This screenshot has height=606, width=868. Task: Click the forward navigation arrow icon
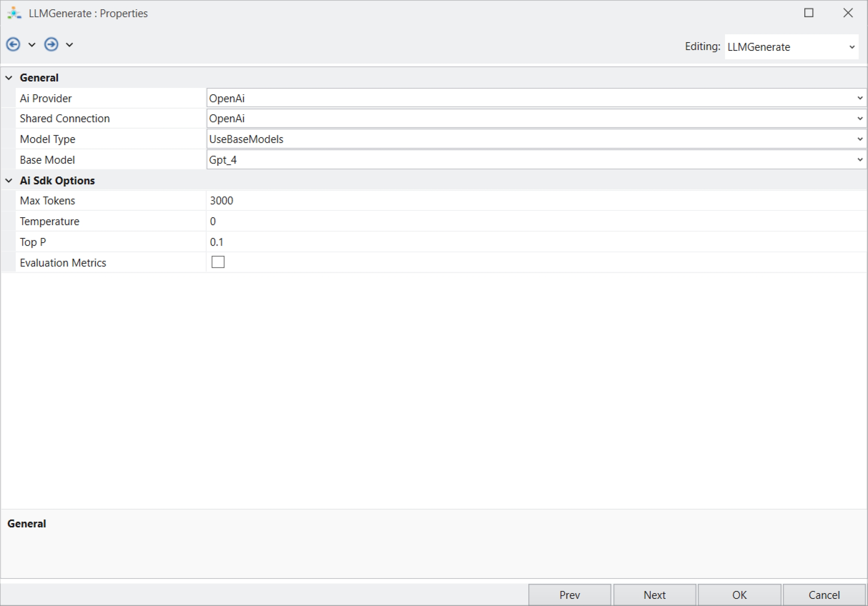coord(51,44)
